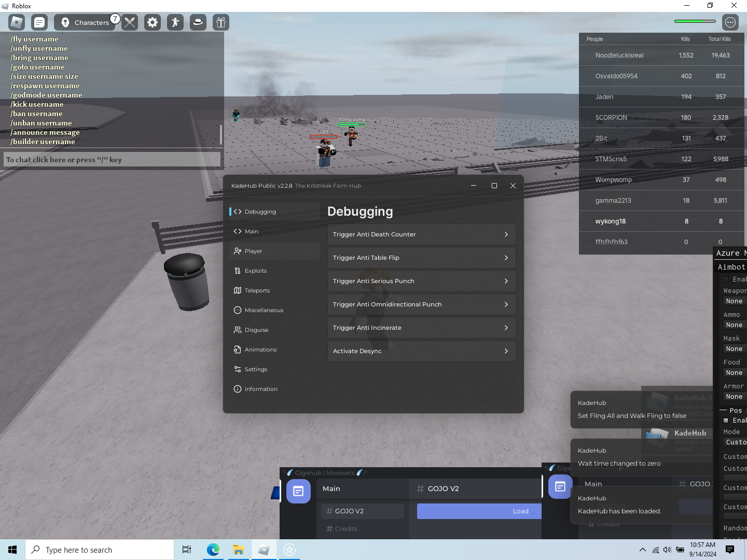
Task: Open the Ammo dropdown showing None
Action: [735, 325]
